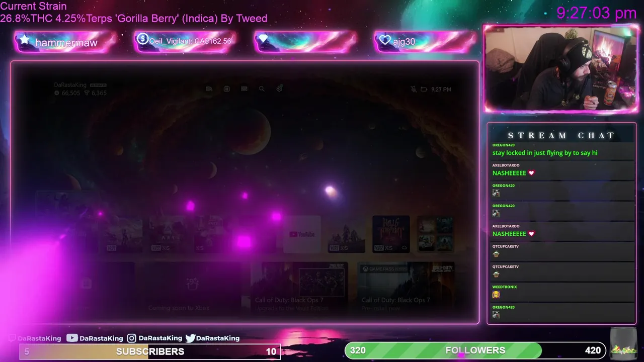Image resolution: width=644 pixels, height=362 pixels.
Task: Click the WEEDTRONIX username in chat
Action: (505, 287)
